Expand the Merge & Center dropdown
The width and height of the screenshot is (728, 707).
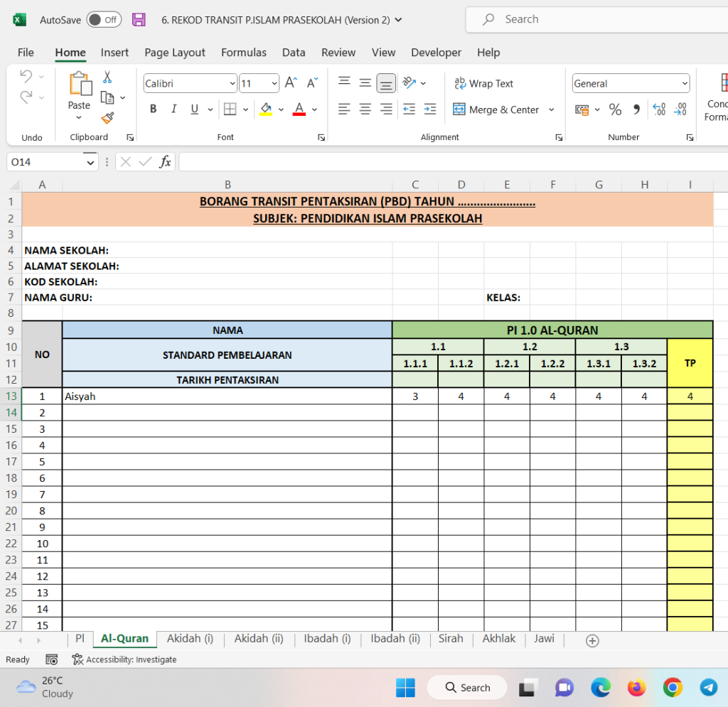click(551, 109)
